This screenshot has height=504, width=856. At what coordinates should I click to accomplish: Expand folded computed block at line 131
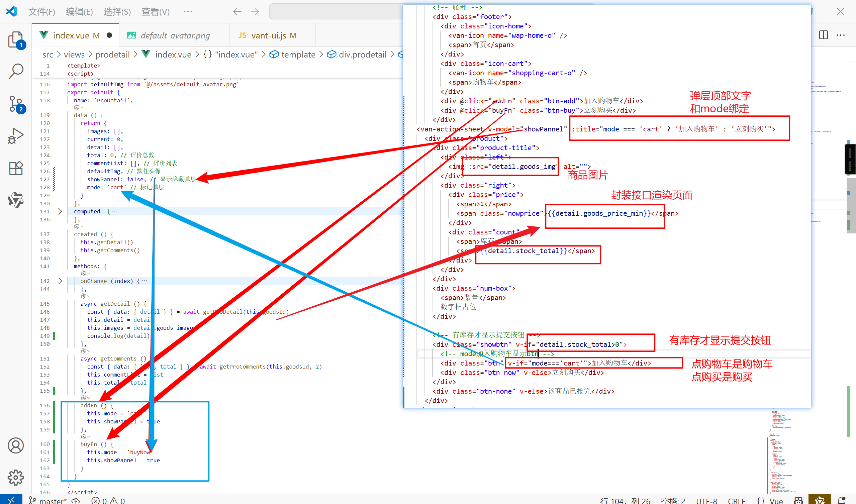60,211
